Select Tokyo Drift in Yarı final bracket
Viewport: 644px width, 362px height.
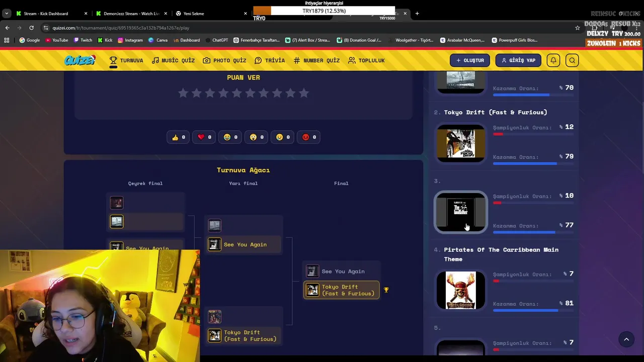point(244,335)
